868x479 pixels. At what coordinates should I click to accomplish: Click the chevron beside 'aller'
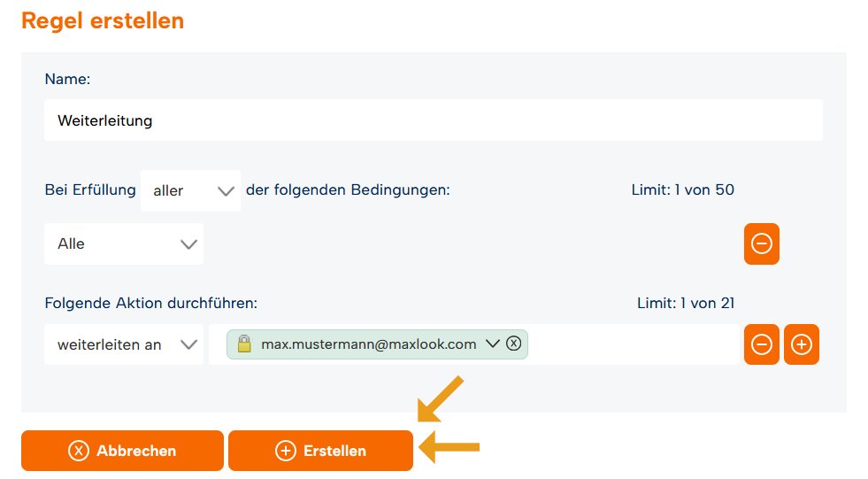pyautogui.click(x=226, y=191)
